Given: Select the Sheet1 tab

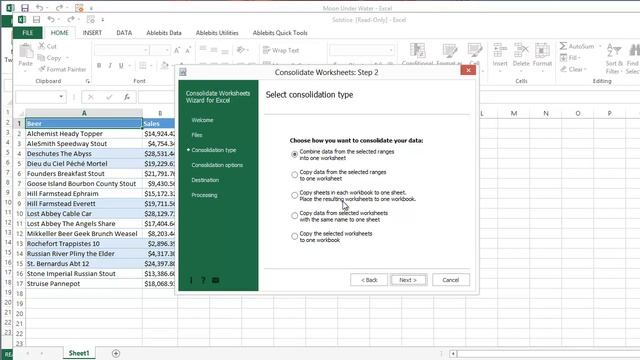Looking at the screenshot, I should (x=79, y=353).
